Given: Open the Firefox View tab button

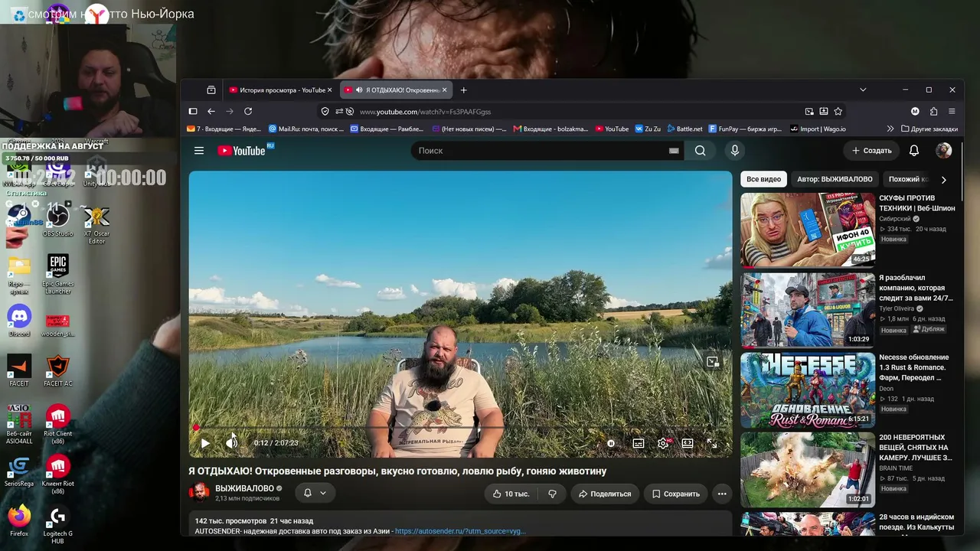Looking at the screenshot, I should (x=211, y=90).
